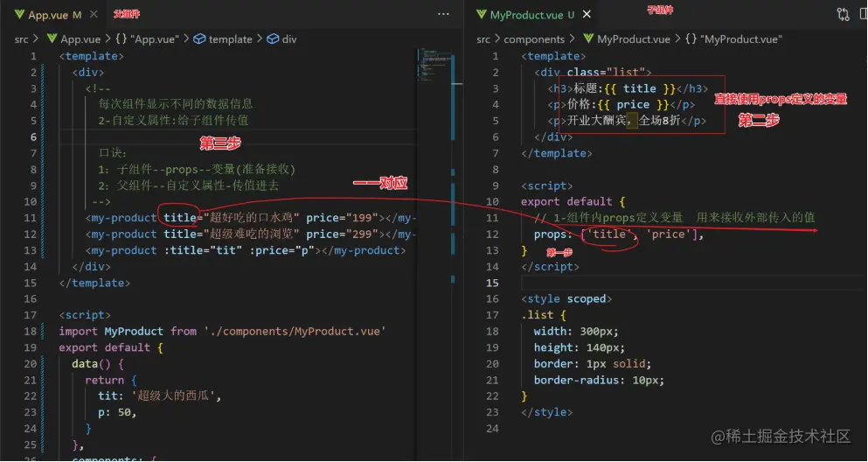Click the import MyProduct line in App.vue
868x462 pixels.
pyautogui.click(x=223, y=332)
